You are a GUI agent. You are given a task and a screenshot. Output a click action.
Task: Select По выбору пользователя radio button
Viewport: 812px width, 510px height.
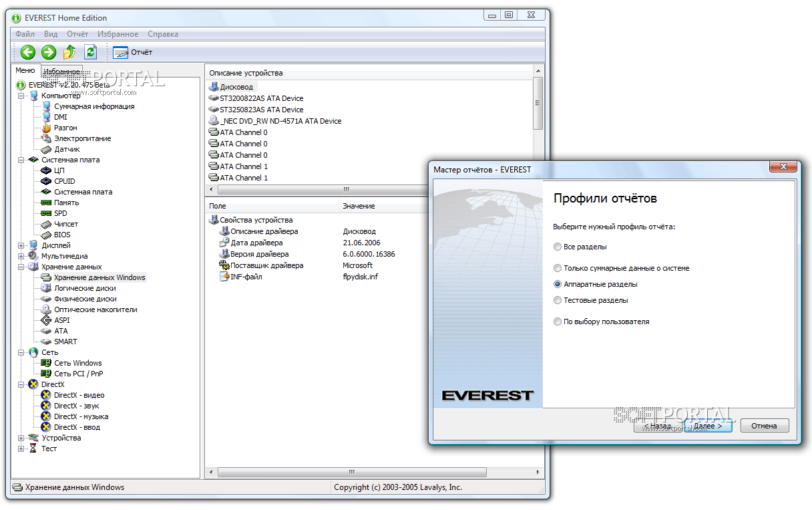pyautogui.click(x=558, y=322)
